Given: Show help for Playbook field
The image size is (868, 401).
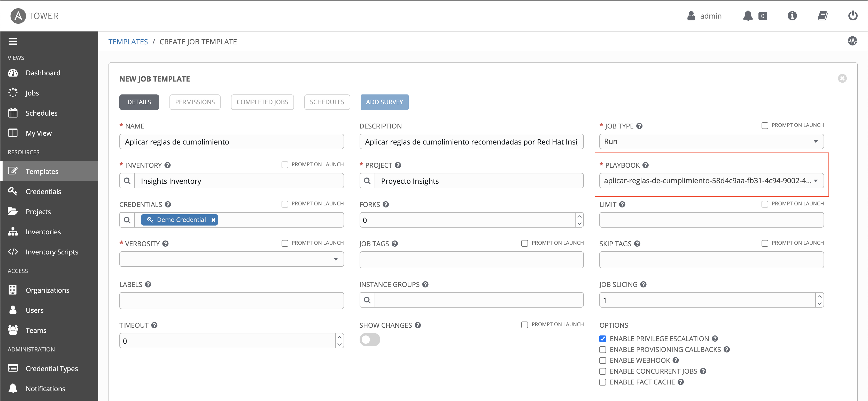Looking at the screenshot, I should (x=645, y=165).
